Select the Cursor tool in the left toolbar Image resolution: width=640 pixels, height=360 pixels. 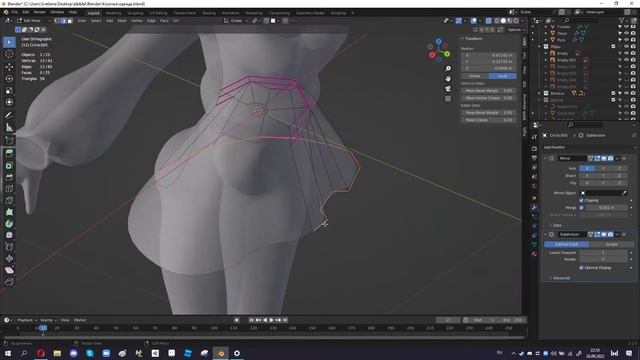pos(9,54)
